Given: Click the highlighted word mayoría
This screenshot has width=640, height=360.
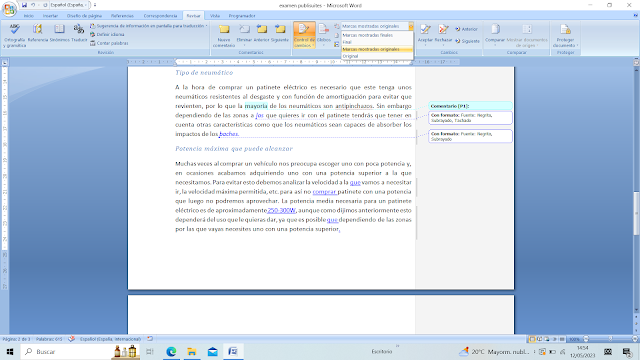Looking at the screenshot, I should (256, 106).
